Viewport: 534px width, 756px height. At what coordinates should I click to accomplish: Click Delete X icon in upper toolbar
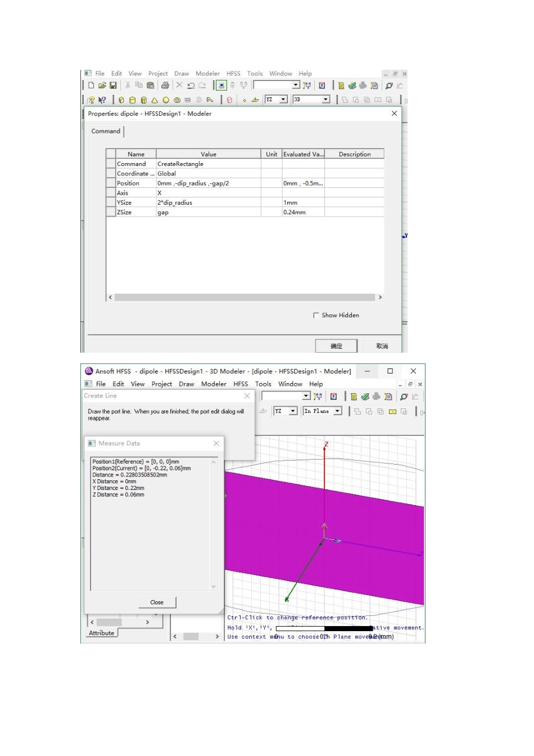(179, 85)
